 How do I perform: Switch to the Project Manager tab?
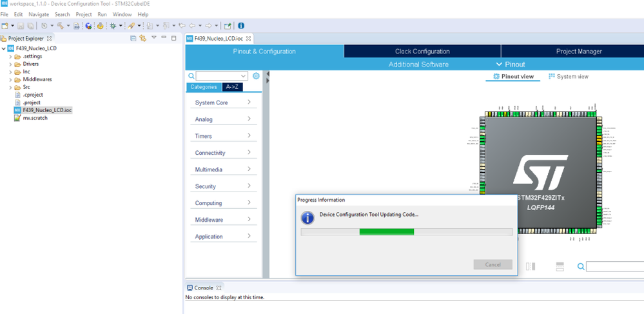click(x=579, y=52)
